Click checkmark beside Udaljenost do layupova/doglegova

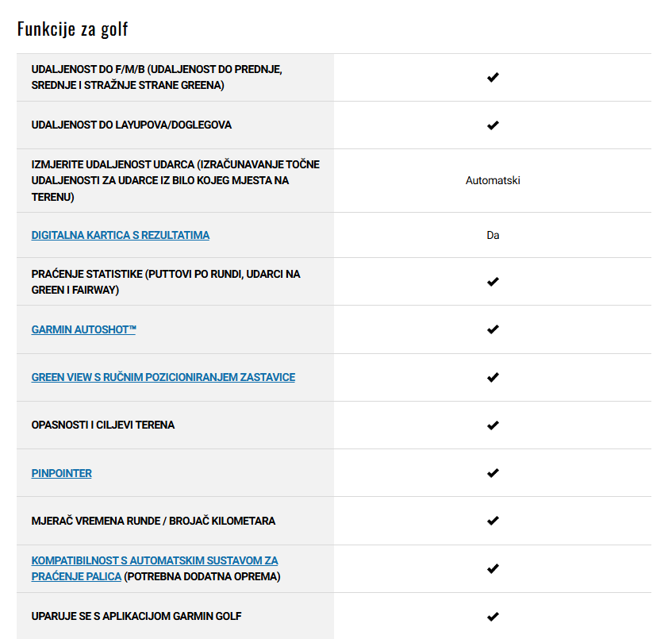(x=493, y=125)
